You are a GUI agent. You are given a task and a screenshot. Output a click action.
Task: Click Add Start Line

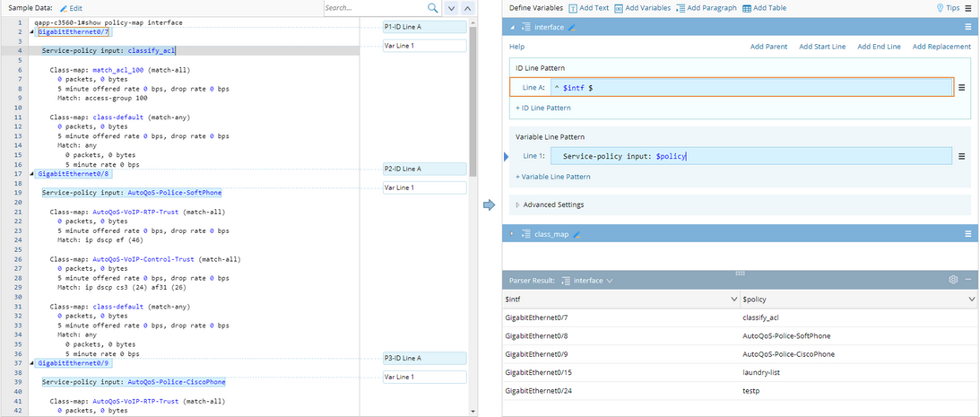[x=822, y=47]
